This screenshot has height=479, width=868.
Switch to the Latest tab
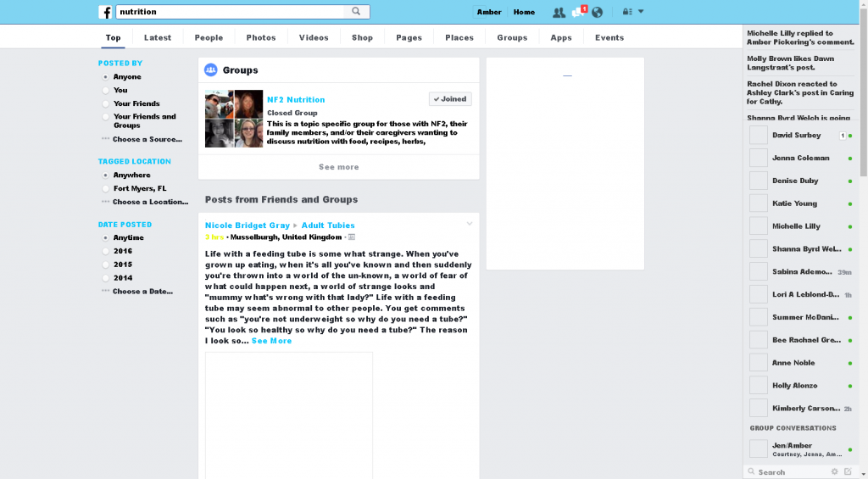(x=158, y=37)
